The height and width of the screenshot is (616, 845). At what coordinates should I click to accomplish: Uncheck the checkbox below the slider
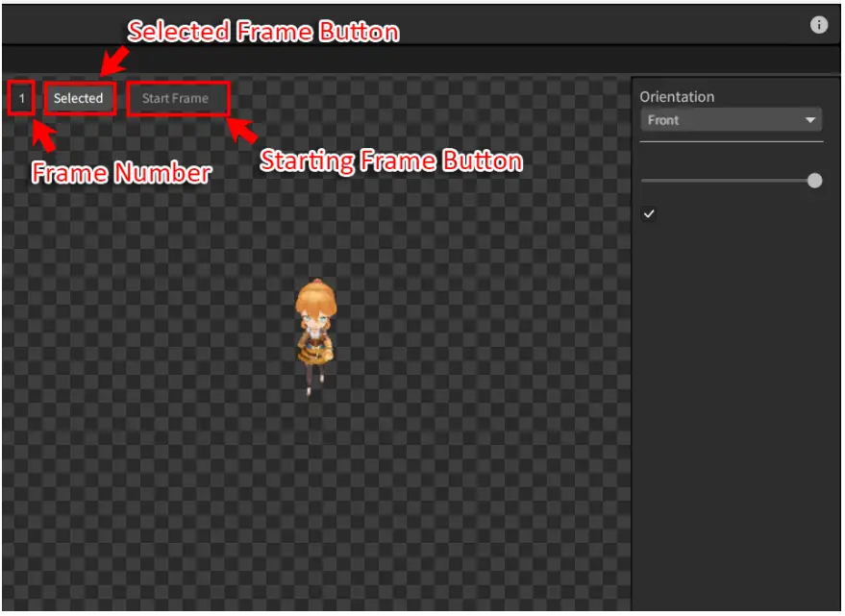coord(649,213)
